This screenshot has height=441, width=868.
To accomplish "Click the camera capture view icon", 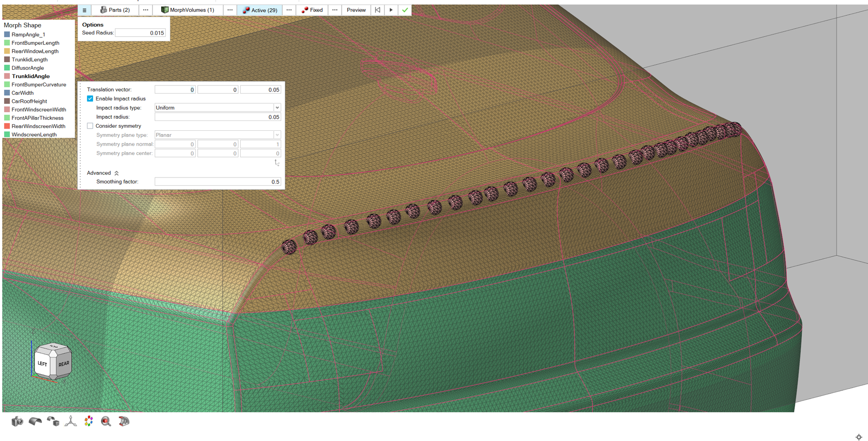I will point(17,421).
